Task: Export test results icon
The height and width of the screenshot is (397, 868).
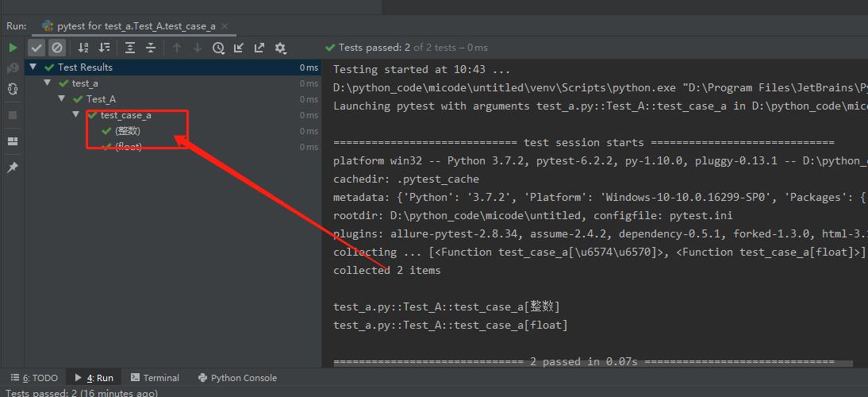Action: [259, 48]
